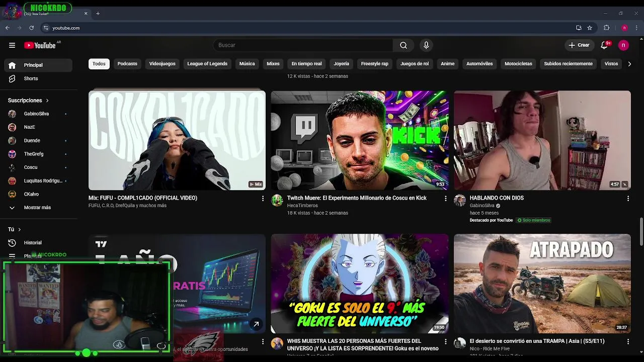Open the COMPL1CADO mix thumbnail
Screen dimensions: 644x362
[177, 140]
